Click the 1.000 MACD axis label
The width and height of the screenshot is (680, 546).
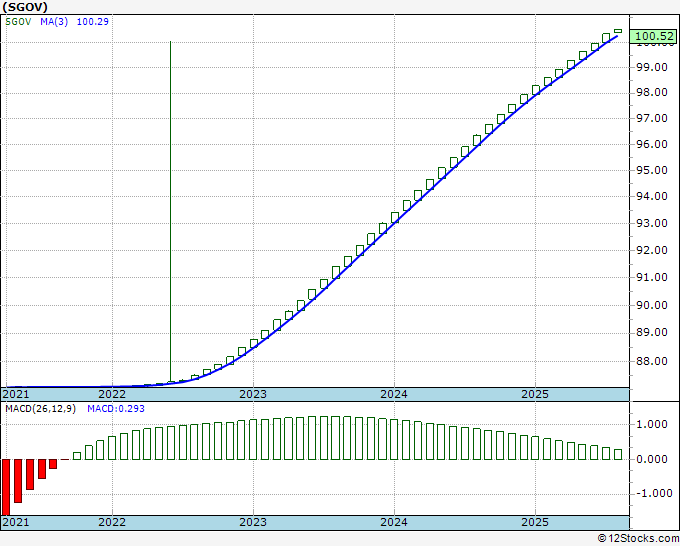[652, 425]
